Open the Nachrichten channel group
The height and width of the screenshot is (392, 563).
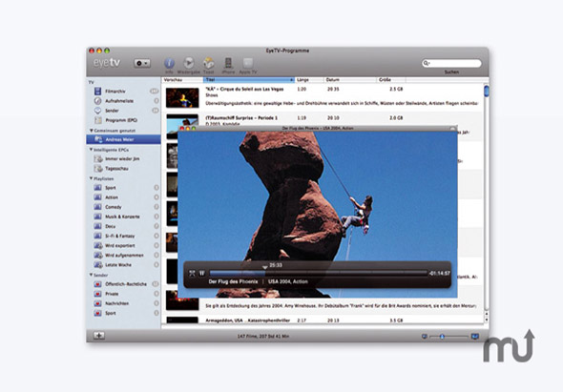tap(116, 303)
